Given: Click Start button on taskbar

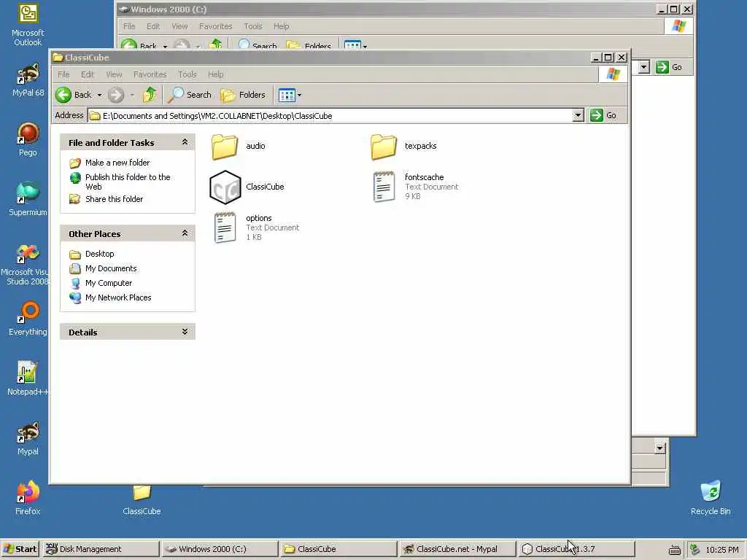Looking at the screenshot, I should 19,549.
